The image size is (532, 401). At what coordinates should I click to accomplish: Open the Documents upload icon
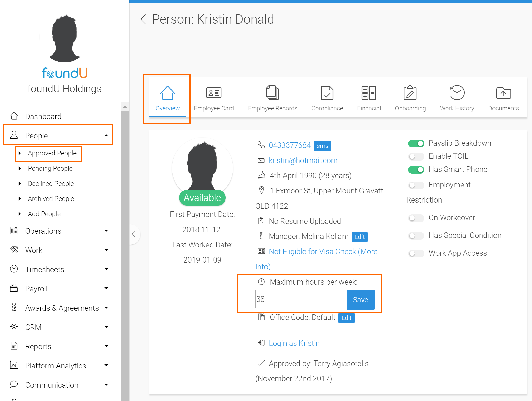point(503,93)
